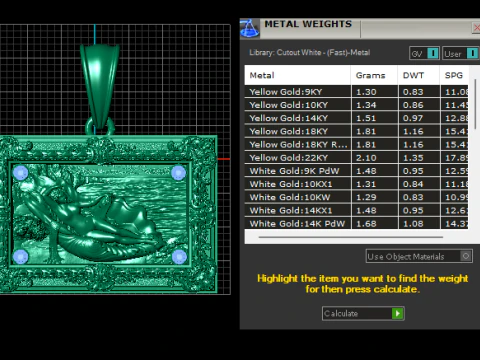Click the green arrow on Calculate

click(x=397, y=313)
